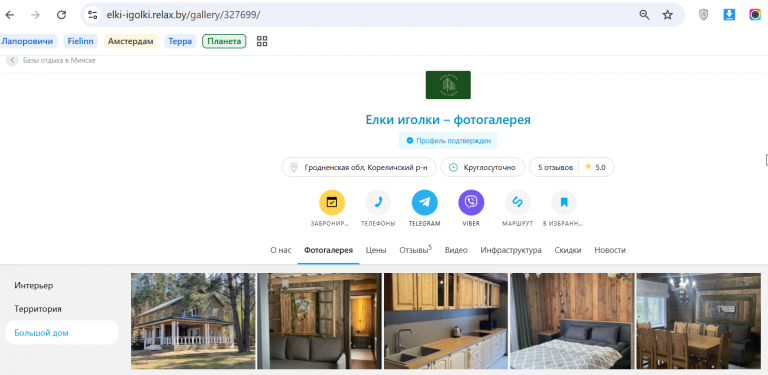Open the wooden living room sofa photo

point(319,321)
